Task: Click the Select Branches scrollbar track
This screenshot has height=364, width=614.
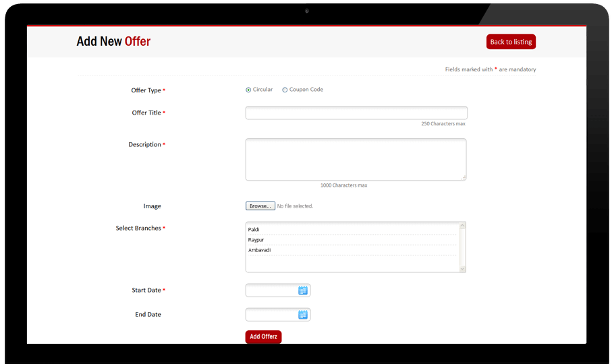Action: [x=462, y=247]
